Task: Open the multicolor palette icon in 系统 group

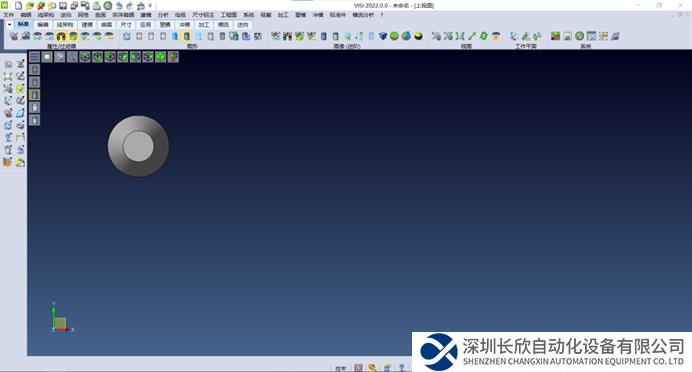Action: click(555, 36)
